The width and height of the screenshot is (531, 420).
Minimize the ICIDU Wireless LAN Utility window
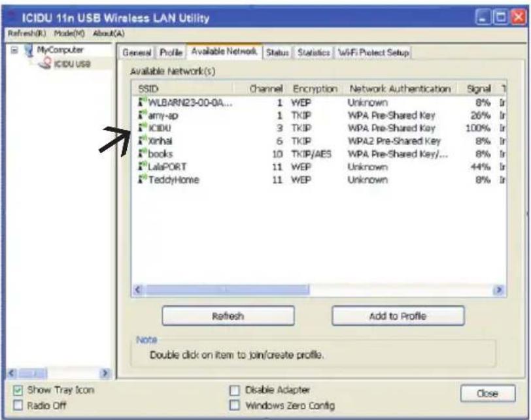coord(483,16)
